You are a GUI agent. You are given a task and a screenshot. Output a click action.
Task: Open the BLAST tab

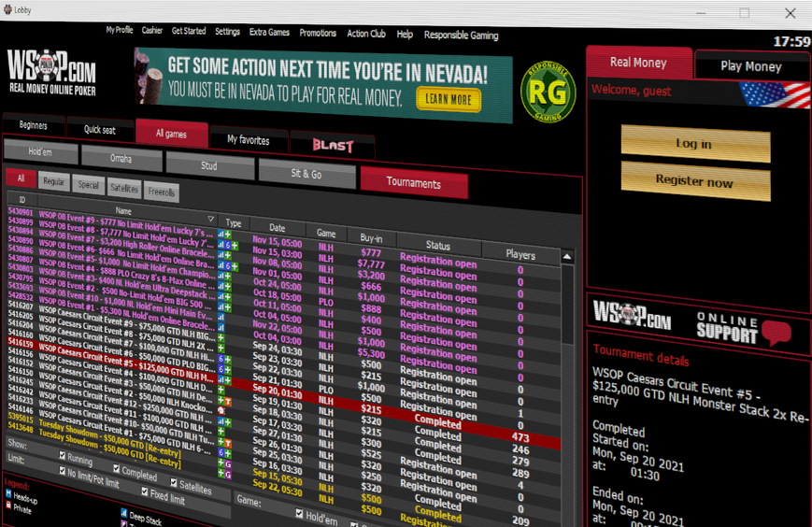pyautogui.click(x=333, y=146)
